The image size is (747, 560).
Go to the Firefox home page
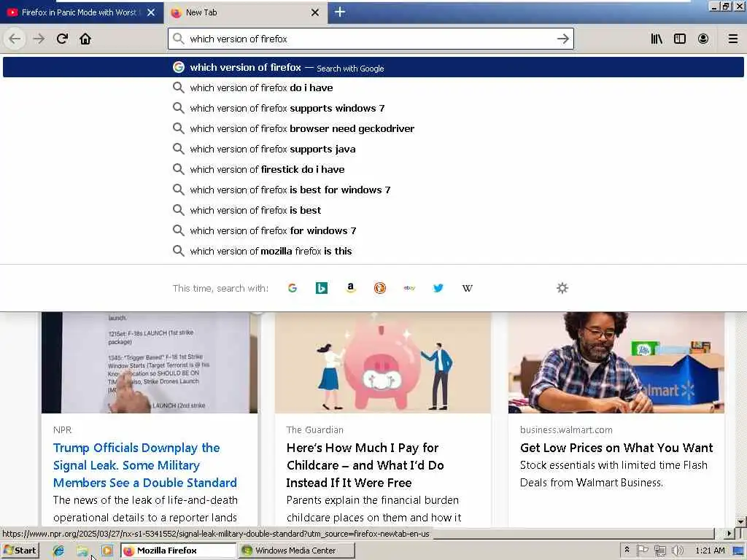point(85,39)
